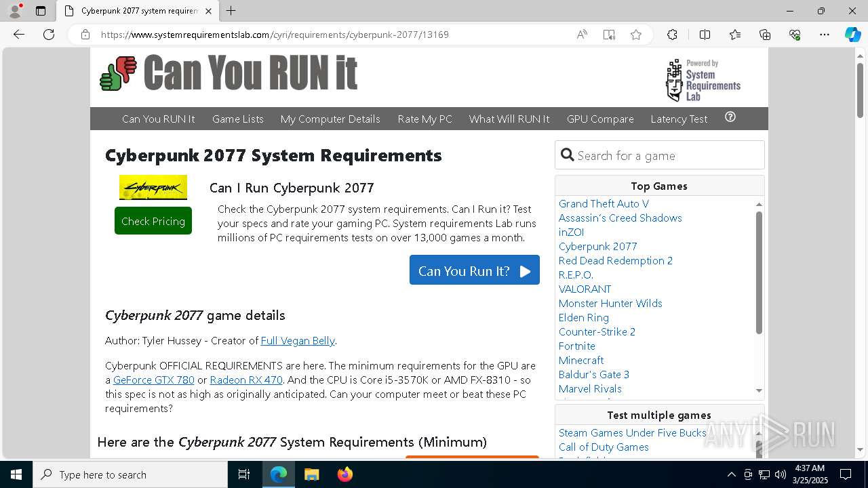The width and height of the screenshot is (868, 488).
Task: Click the Can You Run It? button
Action: (x=475, y=270)
